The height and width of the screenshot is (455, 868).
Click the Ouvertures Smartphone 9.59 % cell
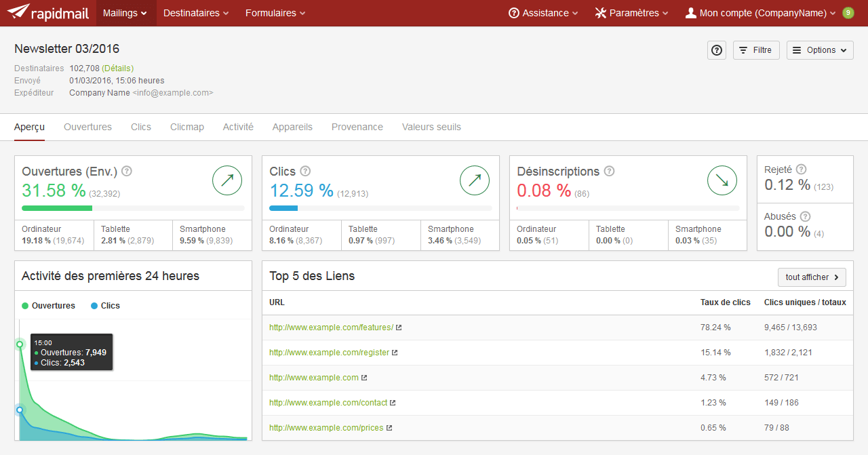coord(212,235)
